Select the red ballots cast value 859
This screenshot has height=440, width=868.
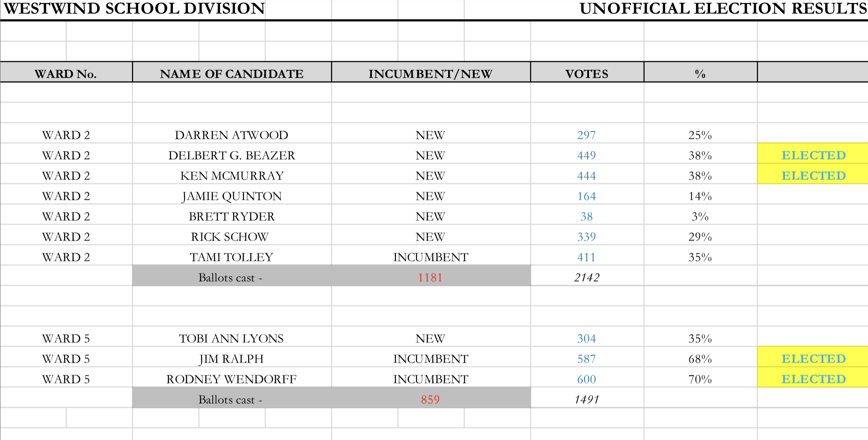[430, 399]
